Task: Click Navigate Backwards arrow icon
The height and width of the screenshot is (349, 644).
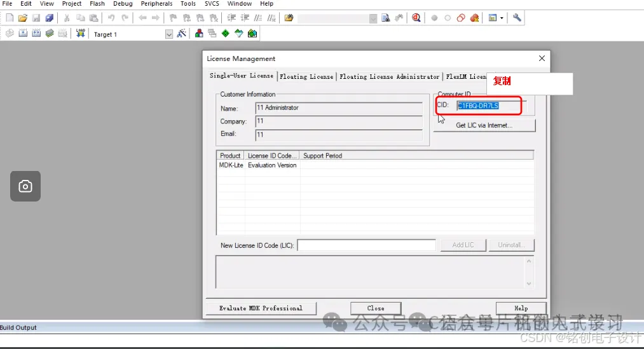Action: click(142, 18)
